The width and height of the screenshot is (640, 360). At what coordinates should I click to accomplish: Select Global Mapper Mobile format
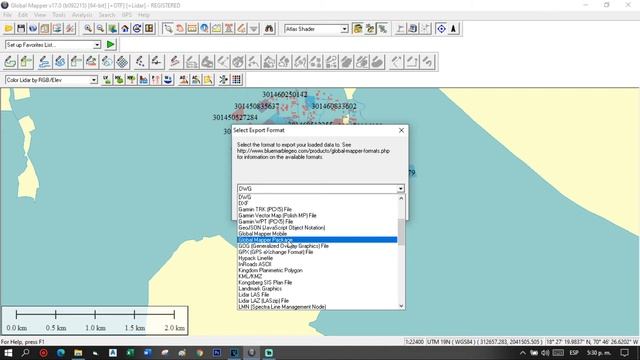point(317,234)
